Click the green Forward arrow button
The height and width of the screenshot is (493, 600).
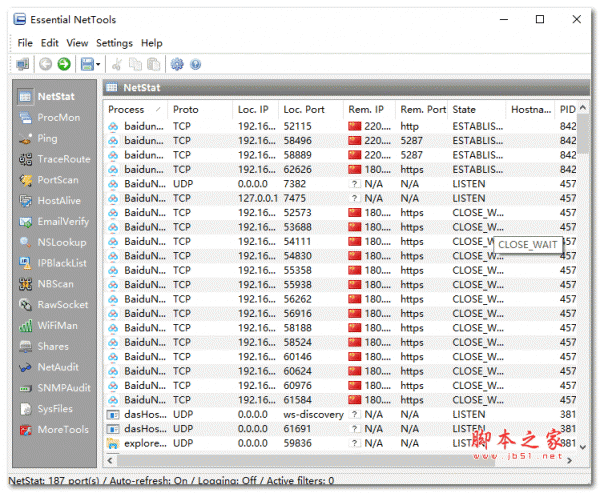click(x=64, y=64)
